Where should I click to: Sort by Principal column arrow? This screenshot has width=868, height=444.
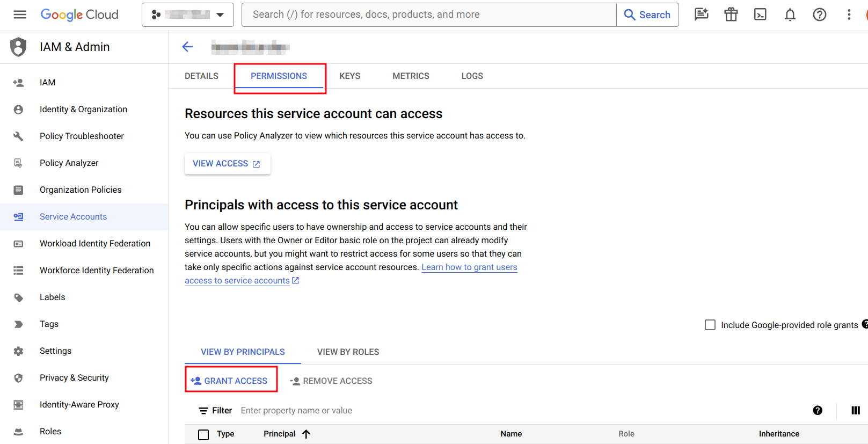pyautogui.click(x=306, y=434)
